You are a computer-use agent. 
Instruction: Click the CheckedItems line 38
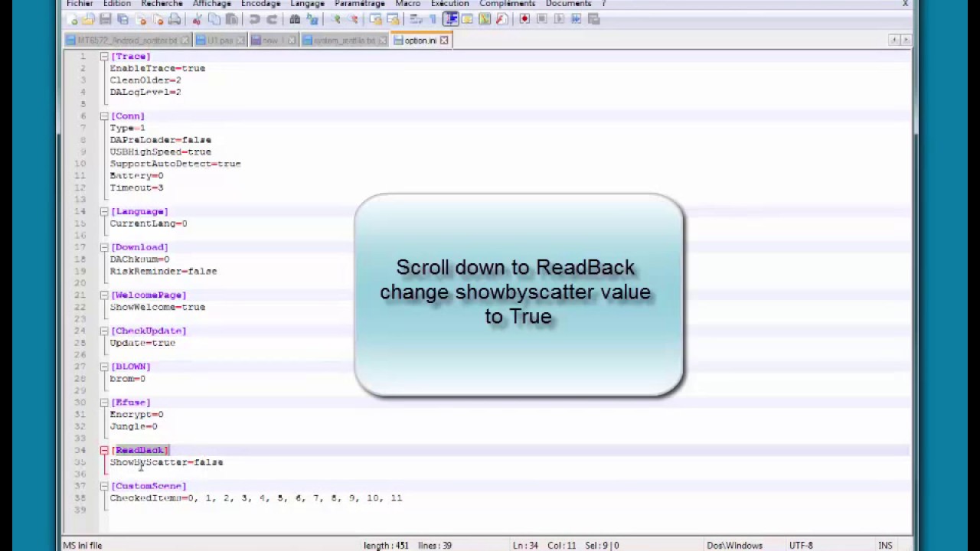coord(256,498)
